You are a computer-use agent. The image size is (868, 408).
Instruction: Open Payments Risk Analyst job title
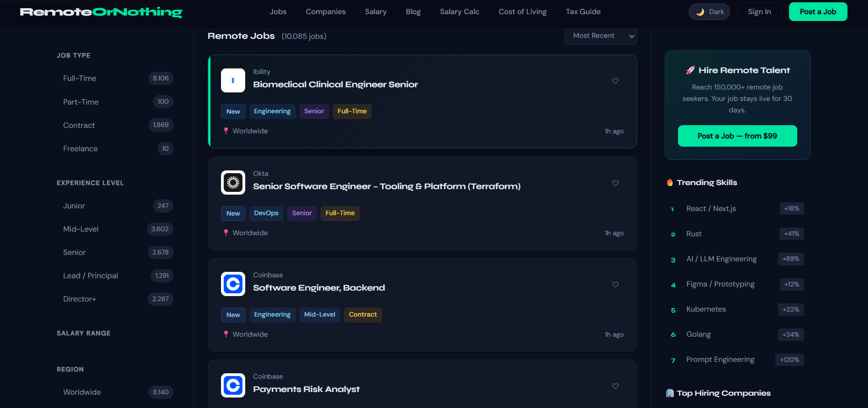pos(306,389)
